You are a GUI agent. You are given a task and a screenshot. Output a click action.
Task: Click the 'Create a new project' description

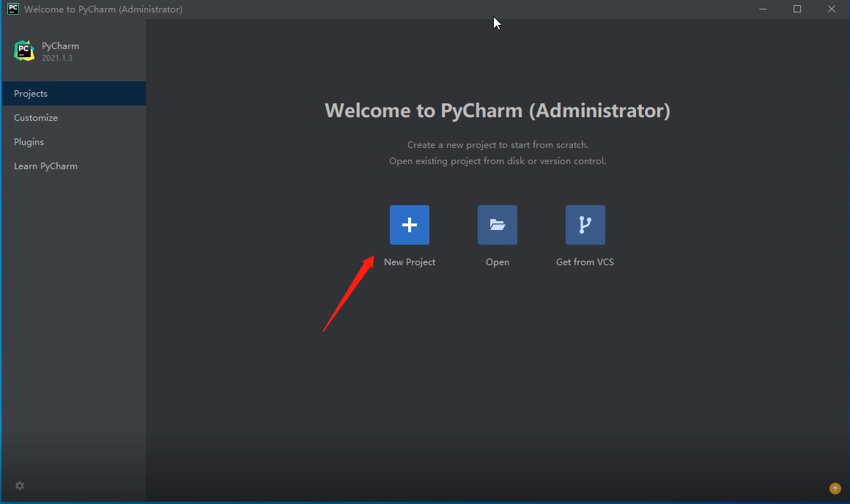point(498,145)
